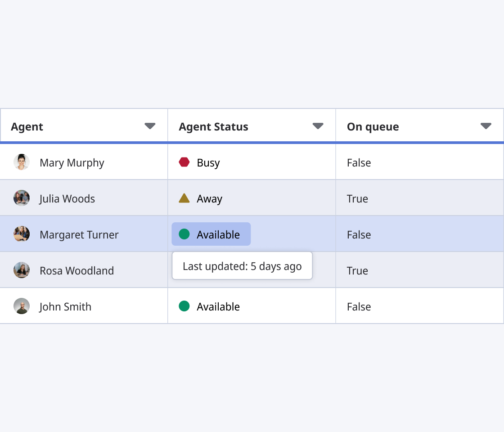Click Margaret Turner's avatar

click(x=22, y=234)
